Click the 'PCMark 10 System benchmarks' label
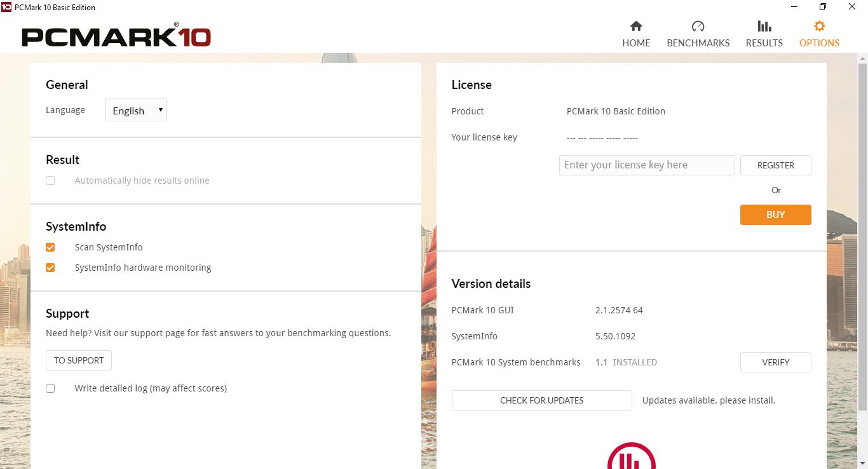Viewport: 868px width, 469px height. [516, 362]
